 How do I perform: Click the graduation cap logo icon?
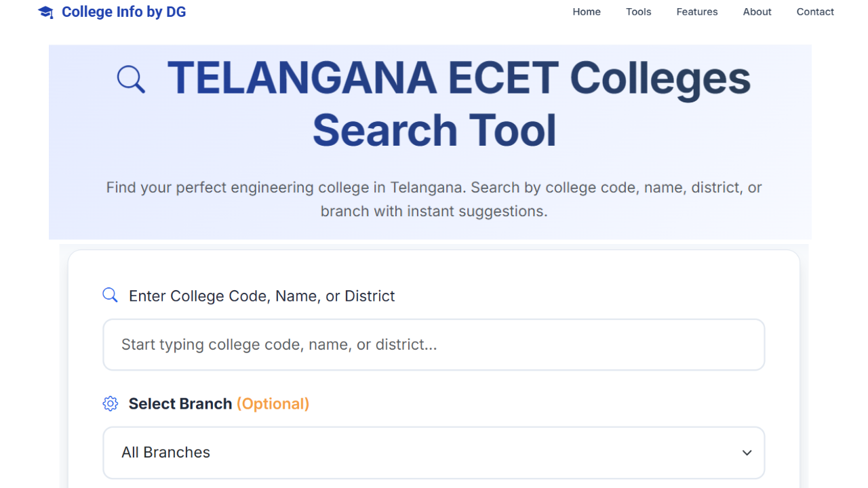[45, 12]
